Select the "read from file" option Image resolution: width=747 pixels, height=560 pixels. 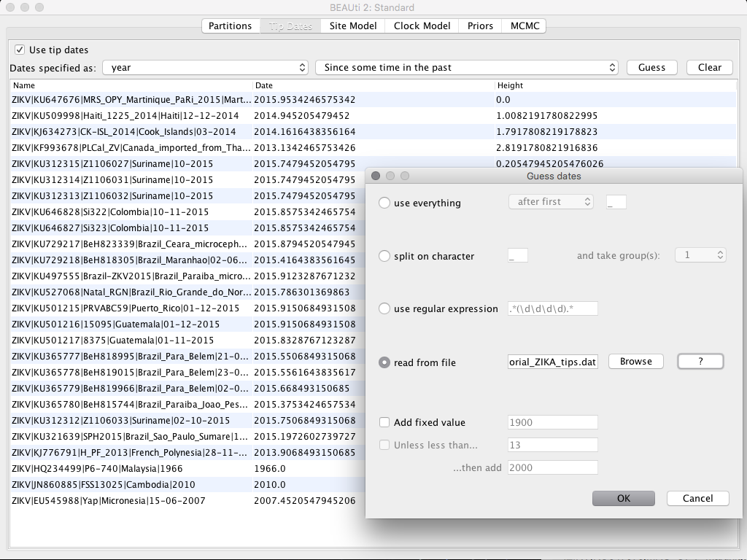(x=384, y=361)
